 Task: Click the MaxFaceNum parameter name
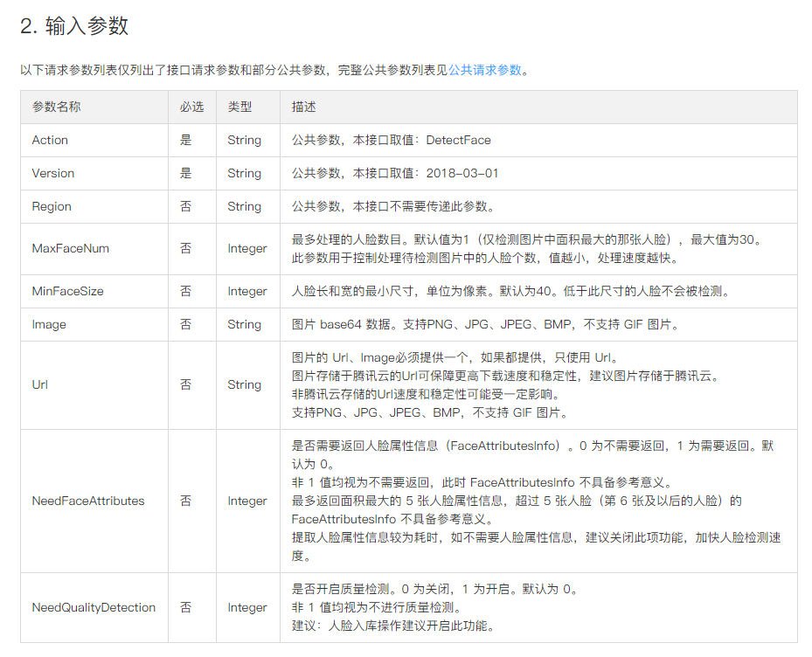(71, 248)
